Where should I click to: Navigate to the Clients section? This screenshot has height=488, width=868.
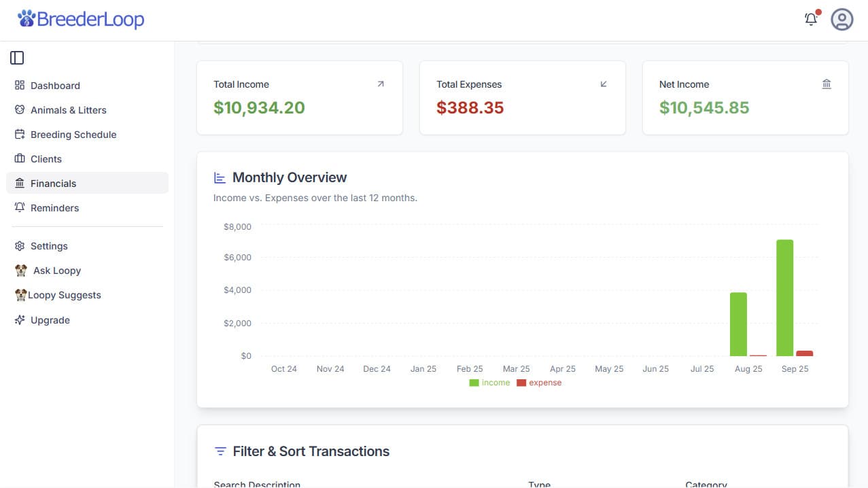pyautogui.click(x=46, y=159)
